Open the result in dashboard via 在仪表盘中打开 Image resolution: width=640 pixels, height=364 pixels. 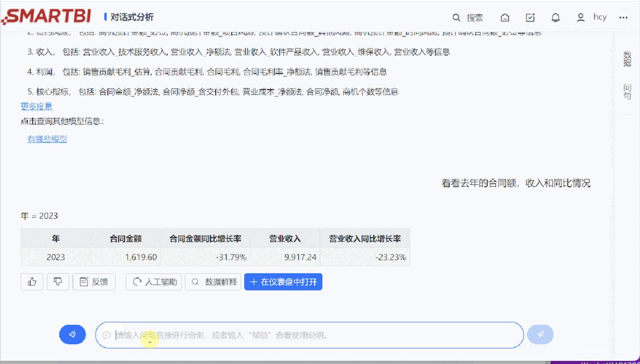[283, 282]
